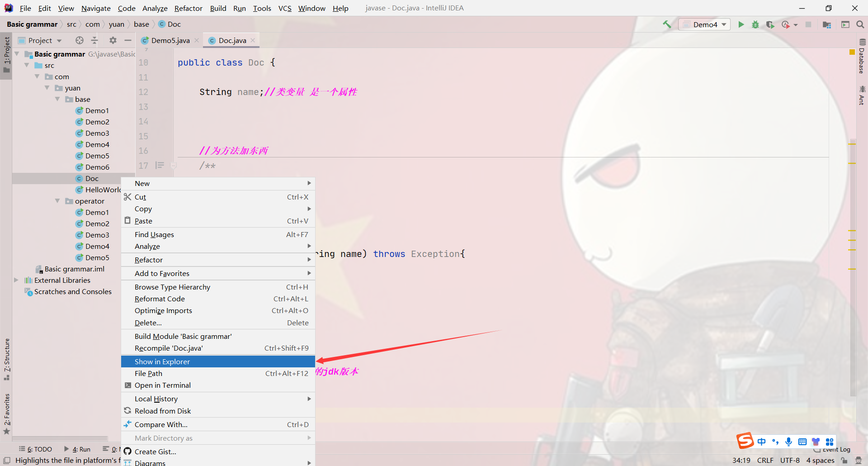Toggle the 2: Favorites tool window button
This screenshot has height=466, width=868.
click(6, 414)
